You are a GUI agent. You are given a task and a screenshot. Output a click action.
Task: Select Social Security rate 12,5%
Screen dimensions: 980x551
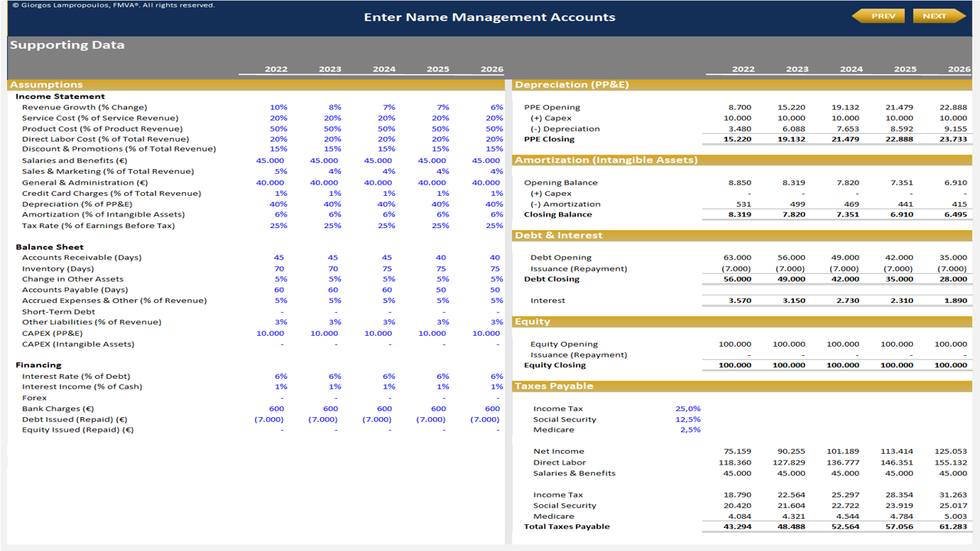pyautogui.click(x=688, y=419)
